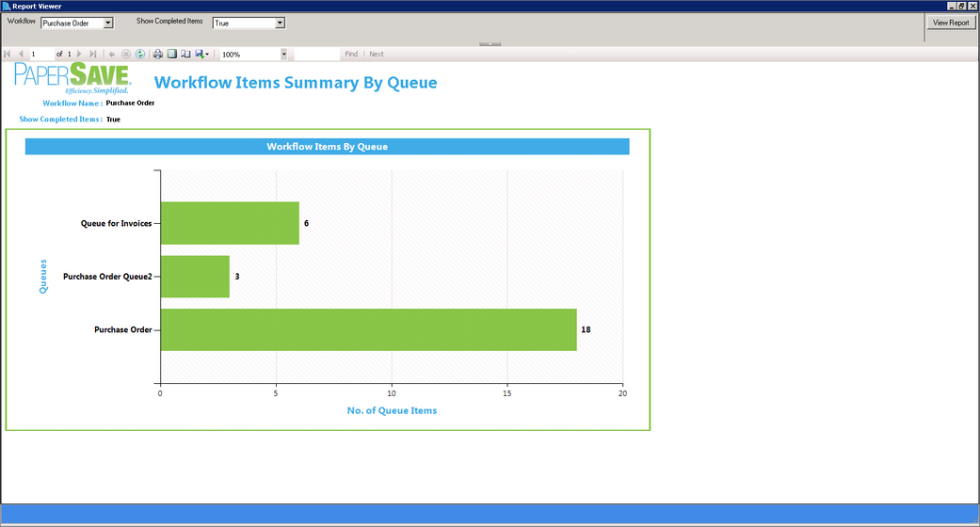Go to the first report page
This screenshot has width=980, height=527.
(8, 55)
